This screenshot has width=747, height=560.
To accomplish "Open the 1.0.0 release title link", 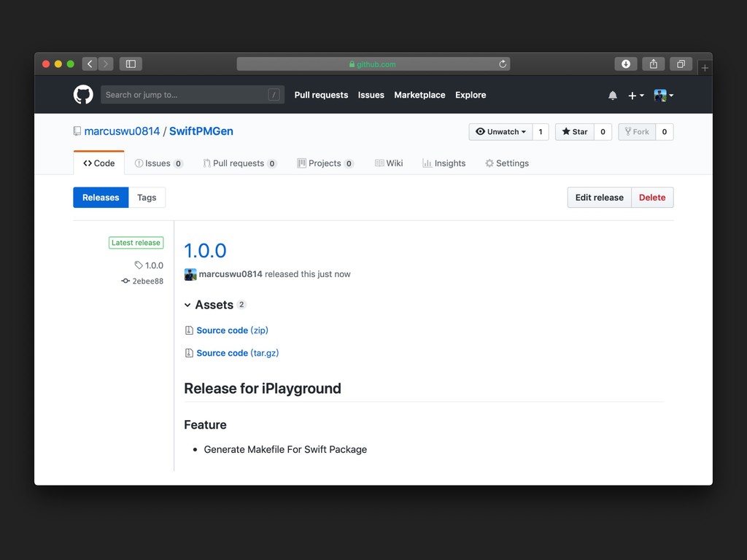I will pos(205,251).
